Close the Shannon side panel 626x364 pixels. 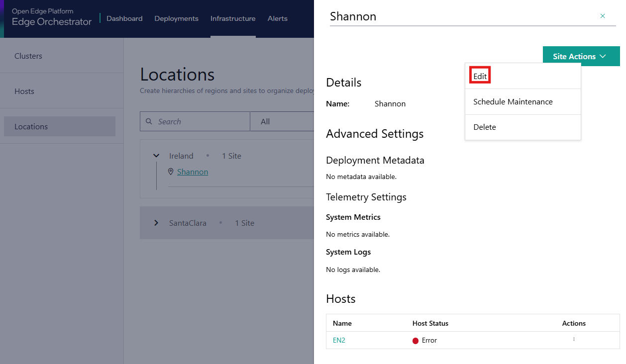(x=603, y=16)
